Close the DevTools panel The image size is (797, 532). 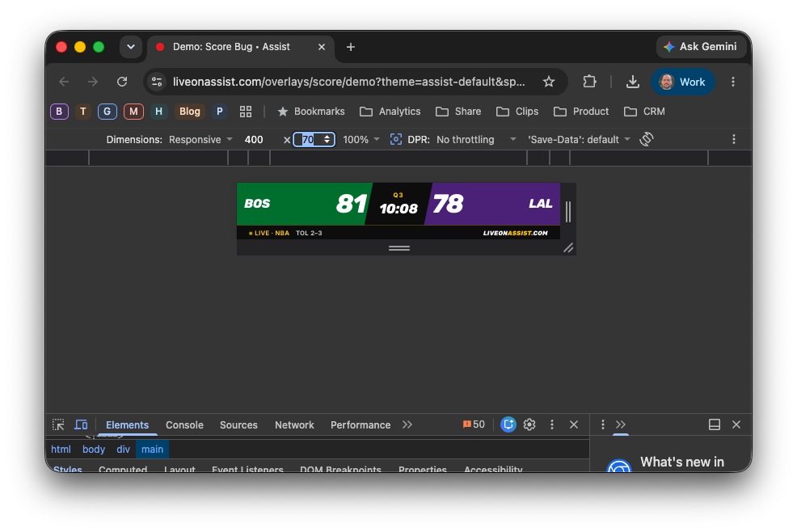pos(574,424)
